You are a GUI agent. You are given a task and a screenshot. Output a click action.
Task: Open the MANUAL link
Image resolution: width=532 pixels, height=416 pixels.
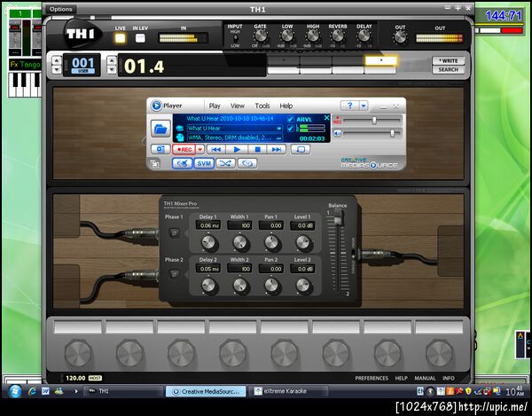425,378
